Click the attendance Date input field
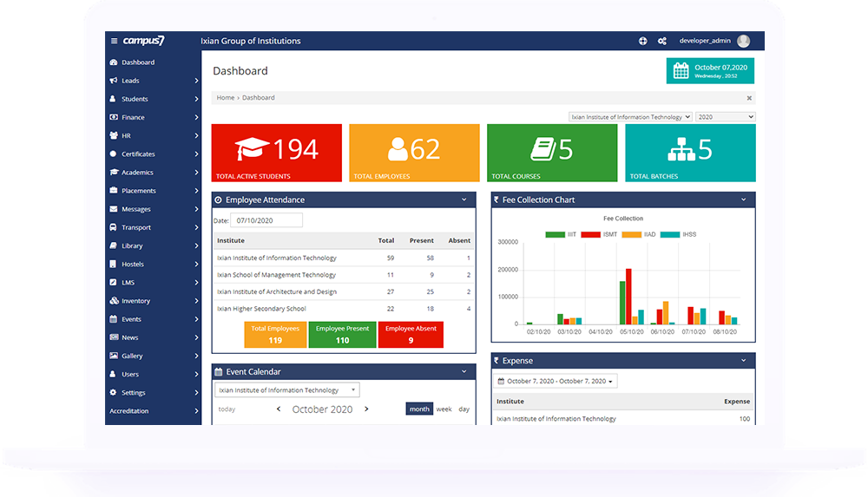 point(266,220)
